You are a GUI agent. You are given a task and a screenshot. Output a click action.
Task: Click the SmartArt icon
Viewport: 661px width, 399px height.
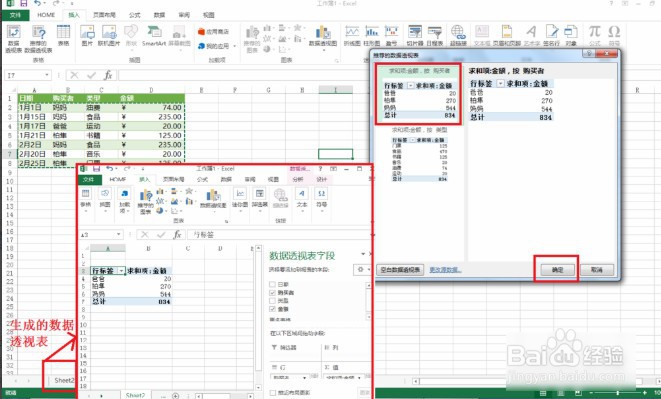(154, 35)
